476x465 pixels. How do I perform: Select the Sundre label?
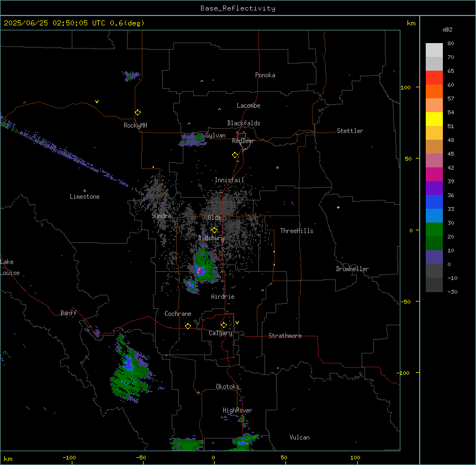click(161, 216)
